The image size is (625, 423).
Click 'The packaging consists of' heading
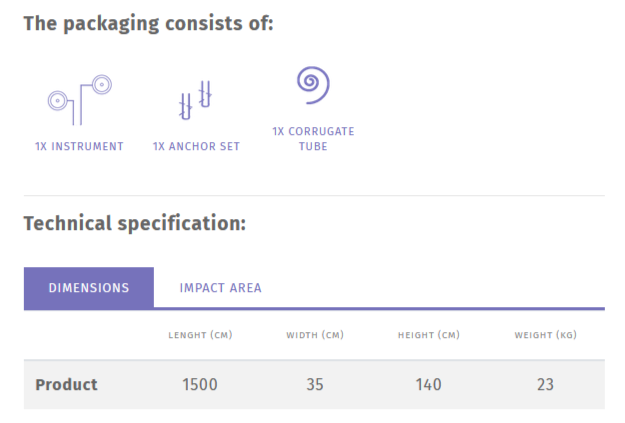[148, 24]
